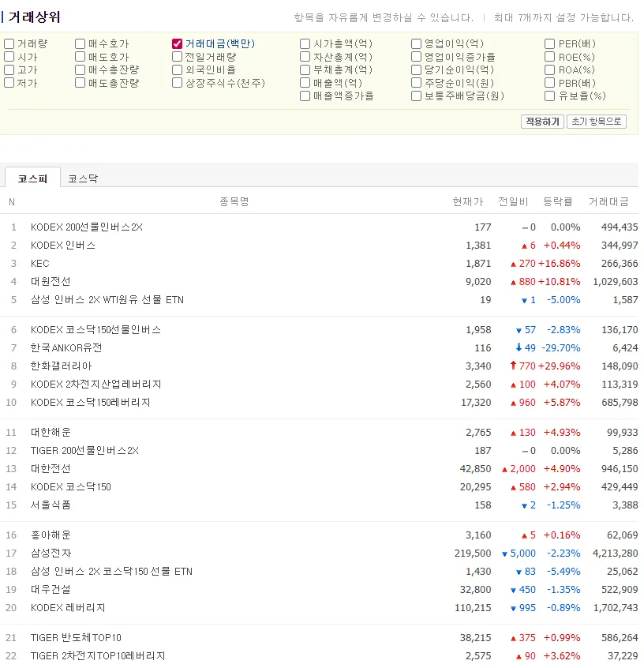644x668 pixels.
Task: Open the 대원전선 stock page
Action: [51, 282]
